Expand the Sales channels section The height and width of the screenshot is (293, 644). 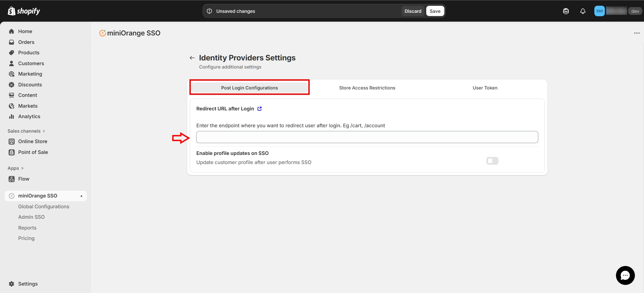[26, 131]
